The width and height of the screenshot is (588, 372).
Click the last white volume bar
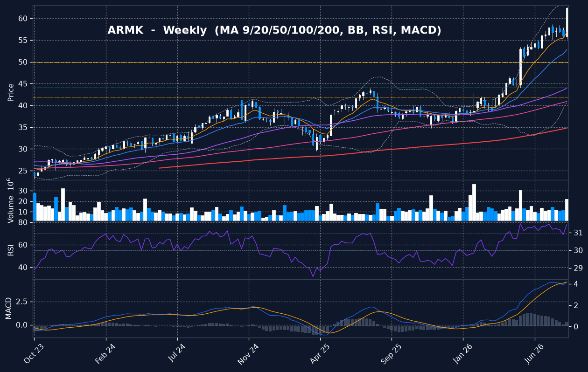(567, 210)
